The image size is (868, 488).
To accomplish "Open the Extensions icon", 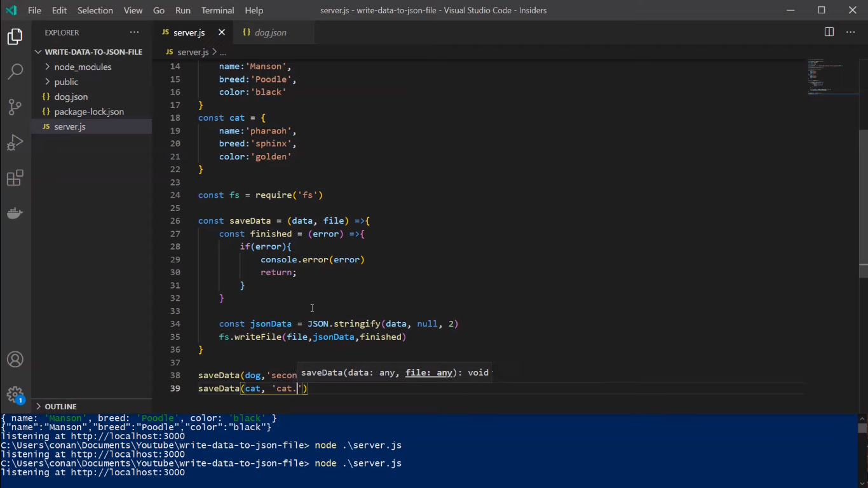I will (x=15, y=178).
